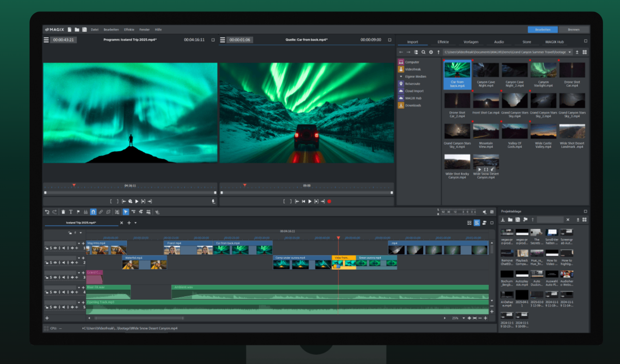The height and width of the screenshot is (364, 620).
Task: Switch to the MAGIX Hub tab
Action: (x=554, y=42)
